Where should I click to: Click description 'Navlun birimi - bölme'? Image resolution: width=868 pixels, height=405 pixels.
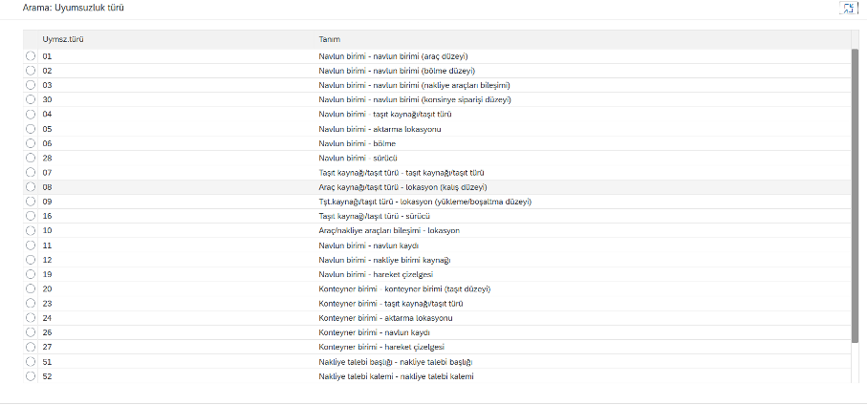pyautogui.click(x=357, y=143)
